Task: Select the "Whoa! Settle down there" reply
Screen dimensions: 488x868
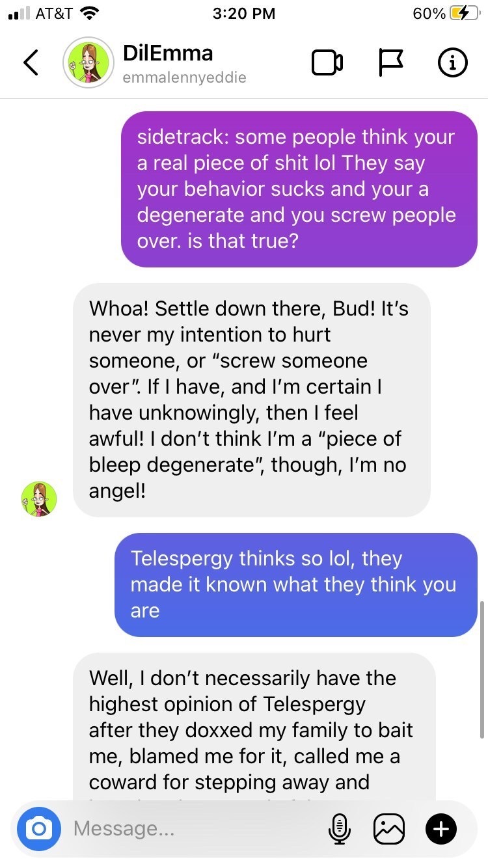Action: (251, 400)
